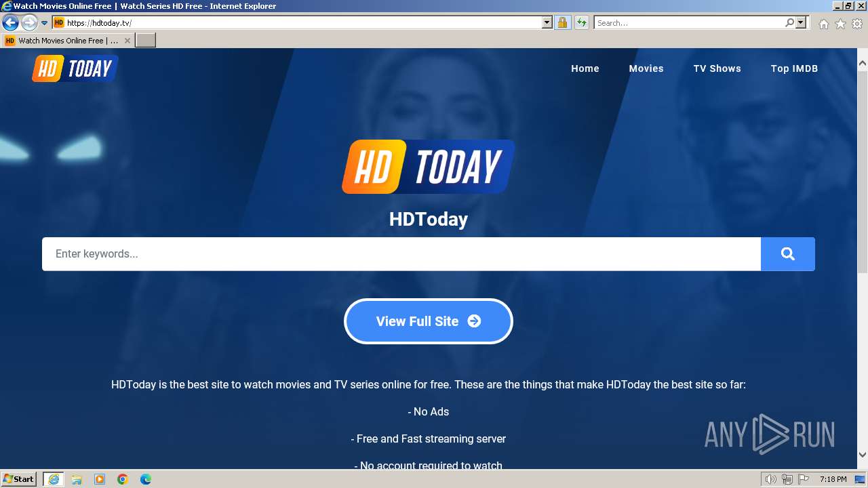Click the blue search magnifier button
Image resolution: width=868 pixels, height=488 pixels.
click(788, 254)
